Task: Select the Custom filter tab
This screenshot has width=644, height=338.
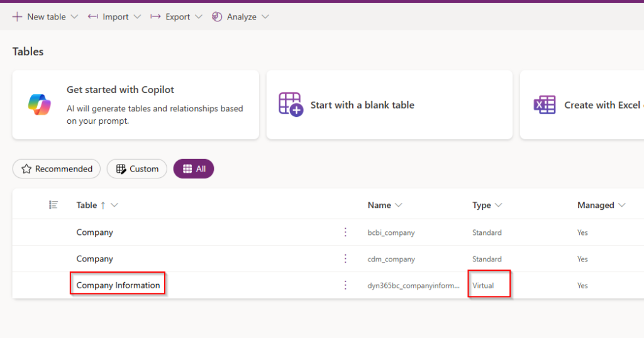Action: [137, 168]
